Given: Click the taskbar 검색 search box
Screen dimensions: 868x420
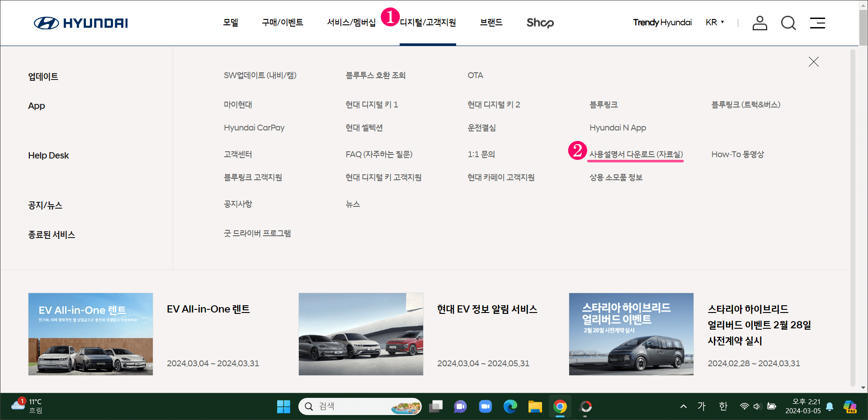Looking at the screenshot, I should pyautogui.click(x=360, y=406).
